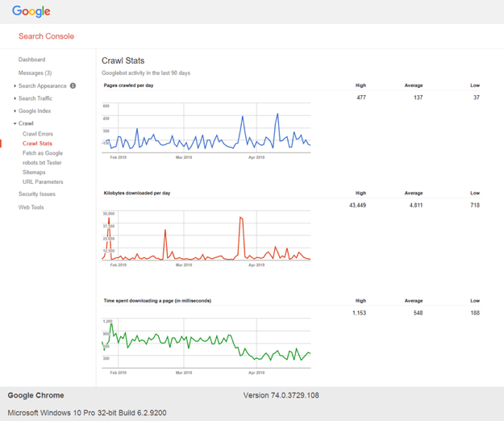Open Web Tools
Viewport: 504px width, 421px height.
coord(31,207)
